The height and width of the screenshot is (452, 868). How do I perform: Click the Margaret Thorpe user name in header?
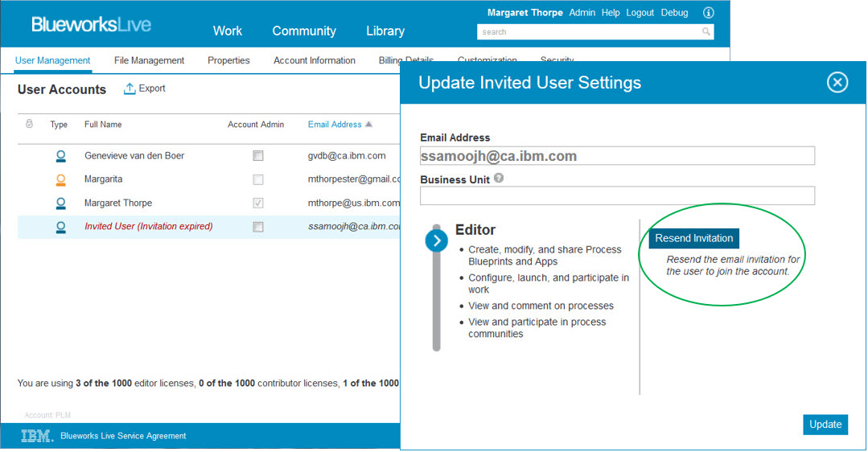pyautogui.click(x=525, y=12)
